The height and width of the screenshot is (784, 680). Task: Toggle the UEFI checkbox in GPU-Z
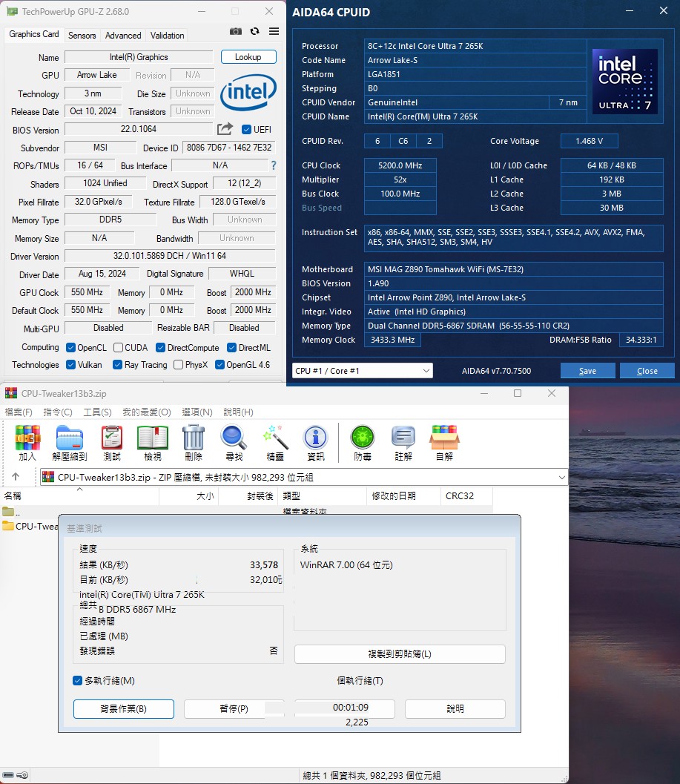[246, 130]
